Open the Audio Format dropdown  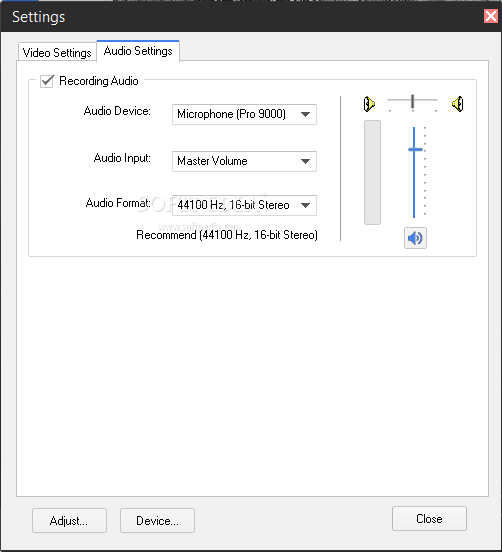click(244, 205)
